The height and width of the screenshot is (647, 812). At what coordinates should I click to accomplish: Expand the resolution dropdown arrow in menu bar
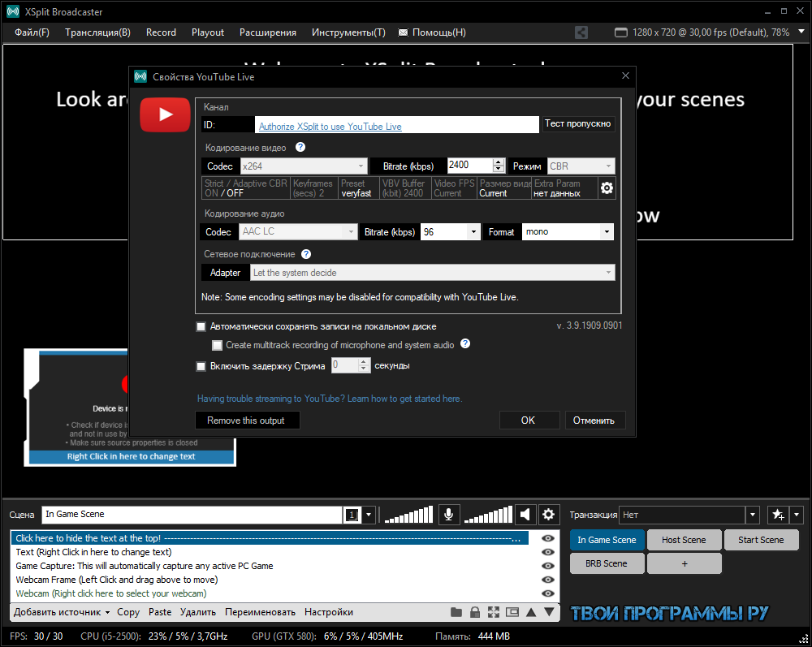(x=801, y=32)
